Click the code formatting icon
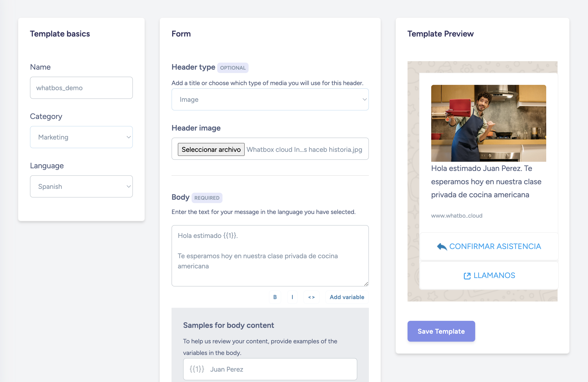 point(311,297)
